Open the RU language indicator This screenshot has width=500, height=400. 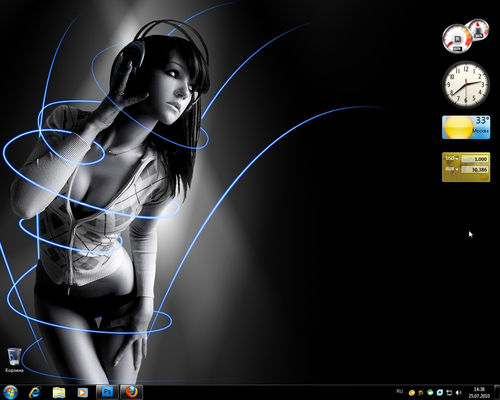point(399,391)
